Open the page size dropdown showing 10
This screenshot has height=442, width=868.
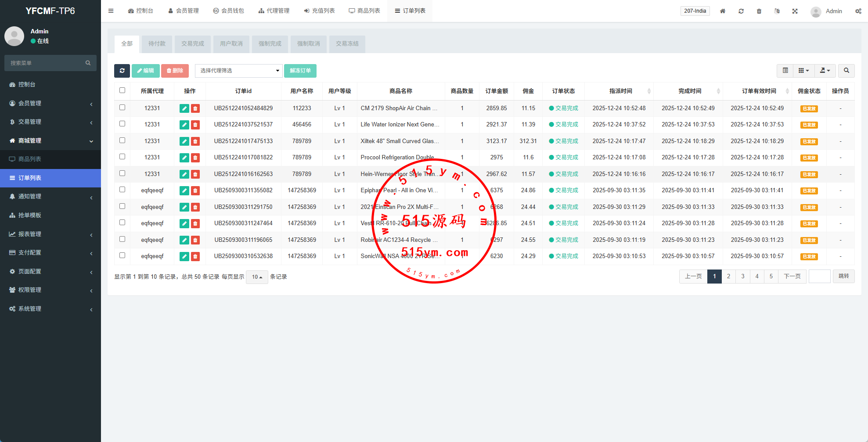(x=257, y=277)
